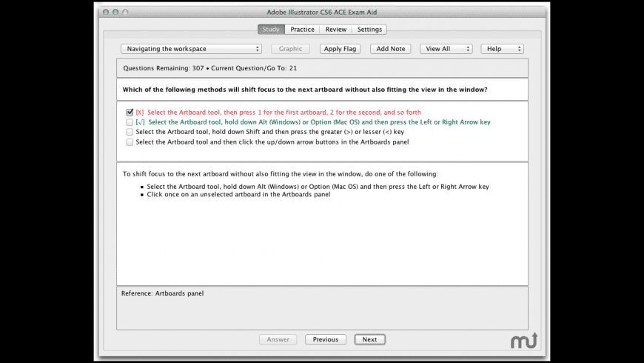Click the disabled Graphic button

click(x=290, y=48)
